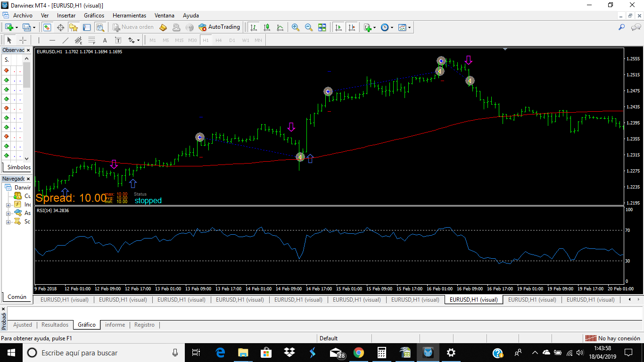The width and height of the screenshot is (644, 362).
Task: Click the Market Watch vertical scrollbar thumb
Action: click(x=27, y=74)
